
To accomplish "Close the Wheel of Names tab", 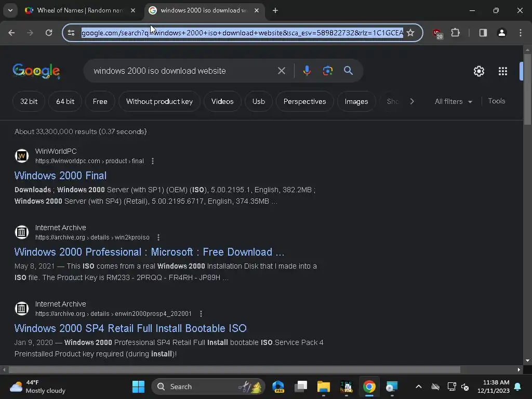I will [x=133, y=10].
